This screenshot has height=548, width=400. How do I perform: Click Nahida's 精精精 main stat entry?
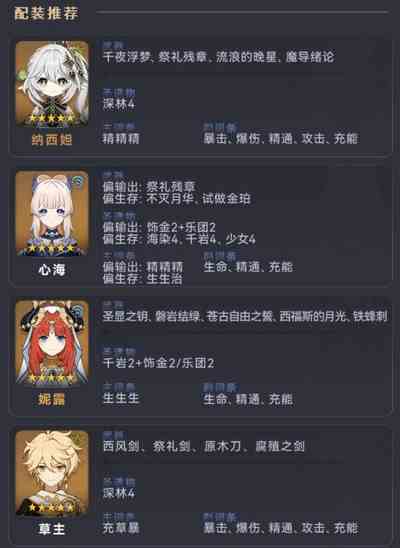(121, 138)
